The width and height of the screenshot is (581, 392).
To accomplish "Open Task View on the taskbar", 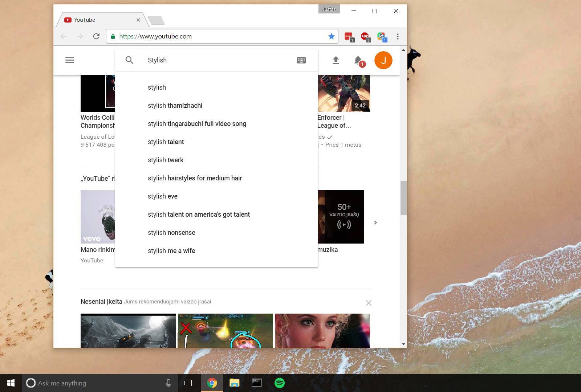I will point(189,383).
